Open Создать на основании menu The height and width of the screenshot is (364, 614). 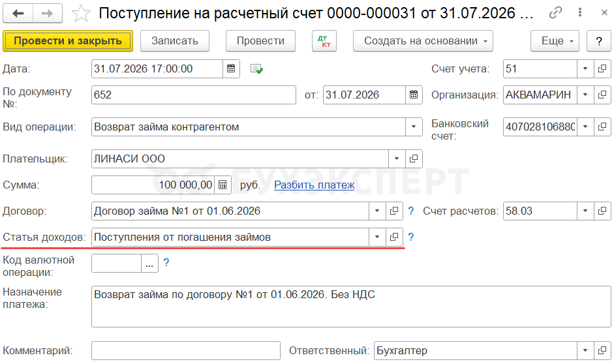[423, 41]
